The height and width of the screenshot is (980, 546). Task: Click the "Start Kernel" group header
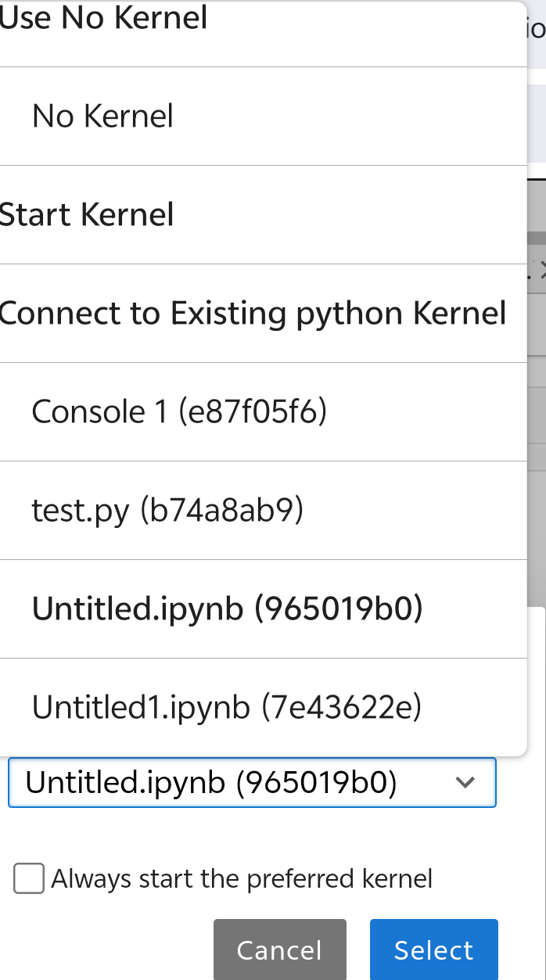[x=87, y=215]
